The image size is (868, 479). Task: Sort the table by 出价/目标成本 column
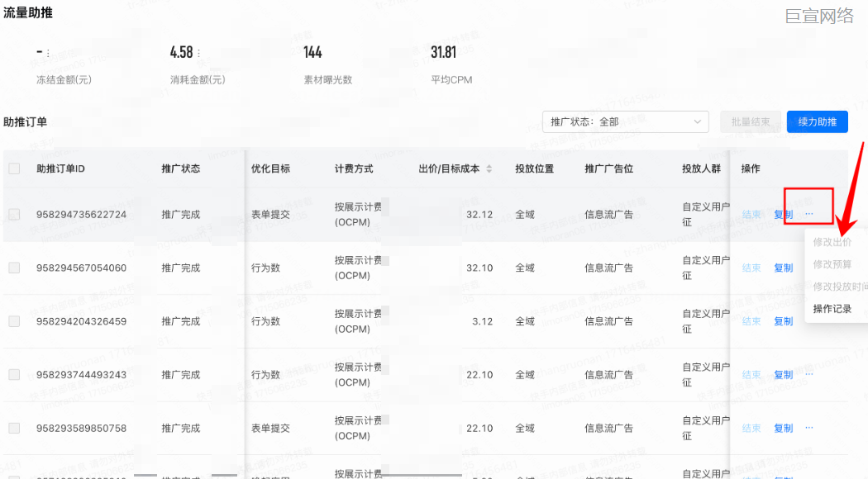(490, 168)
